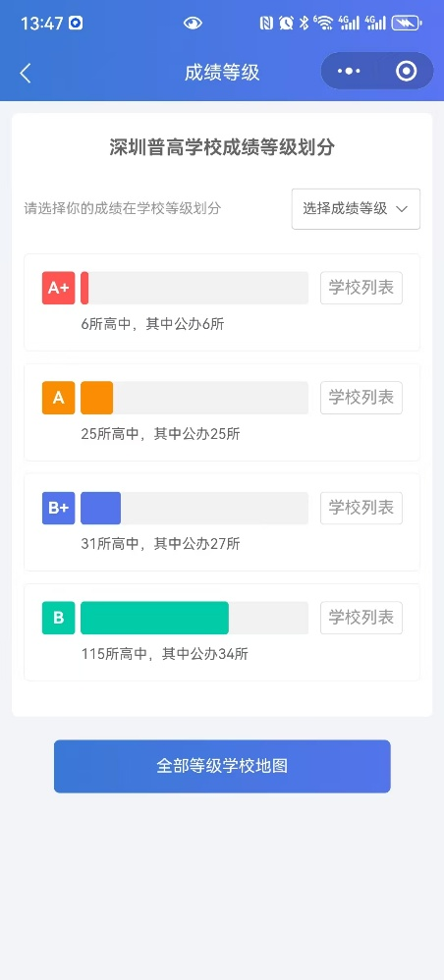
Task: Open 学校列表 for A grade
Action: pyautogui.click(x=361, y=398)
